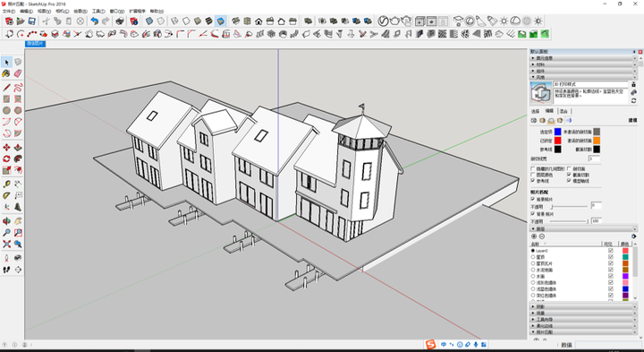Collapse the 风格 panel
Viewport: 644px width, 352px height.
click(x=583, y=77)
